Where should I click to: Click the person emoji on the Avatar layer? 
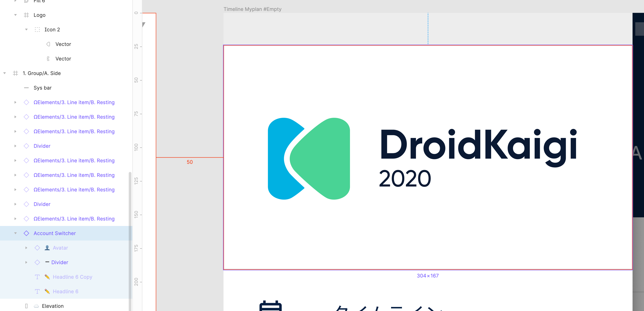coord(47,248)
